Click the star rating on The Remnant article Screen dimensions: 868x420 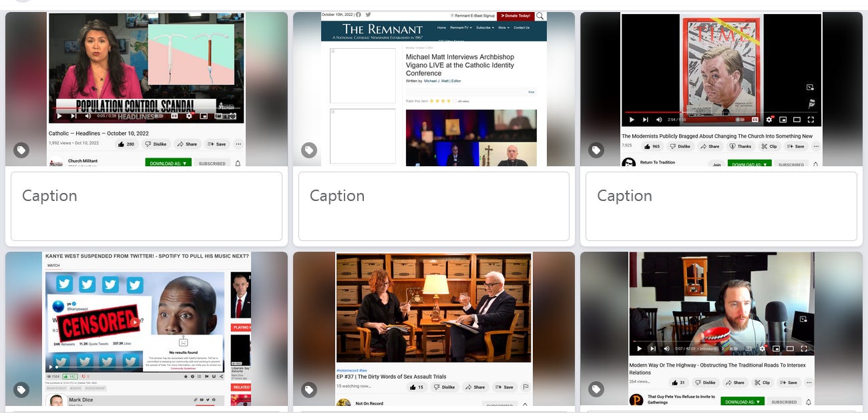point(441,101)
